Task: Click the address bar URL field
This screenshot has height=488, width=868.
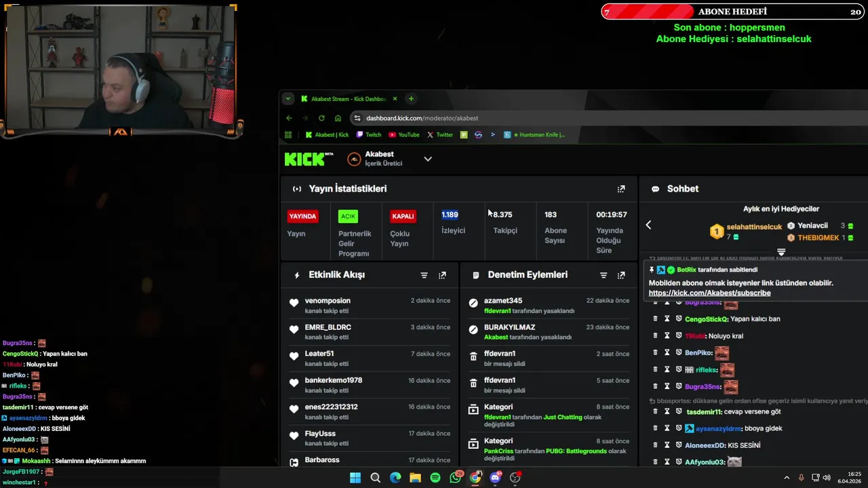Action: tap(422, 118)
